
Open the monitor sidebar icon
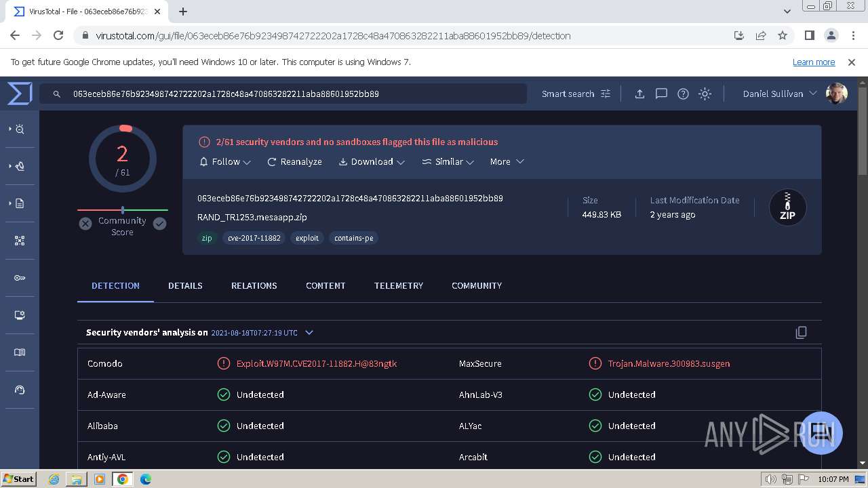pos(20,315)
